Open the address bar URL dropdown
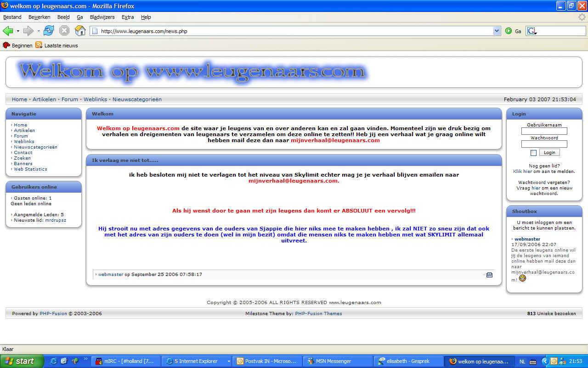Screen dimensions: 588x368 (x=497, y=31)
